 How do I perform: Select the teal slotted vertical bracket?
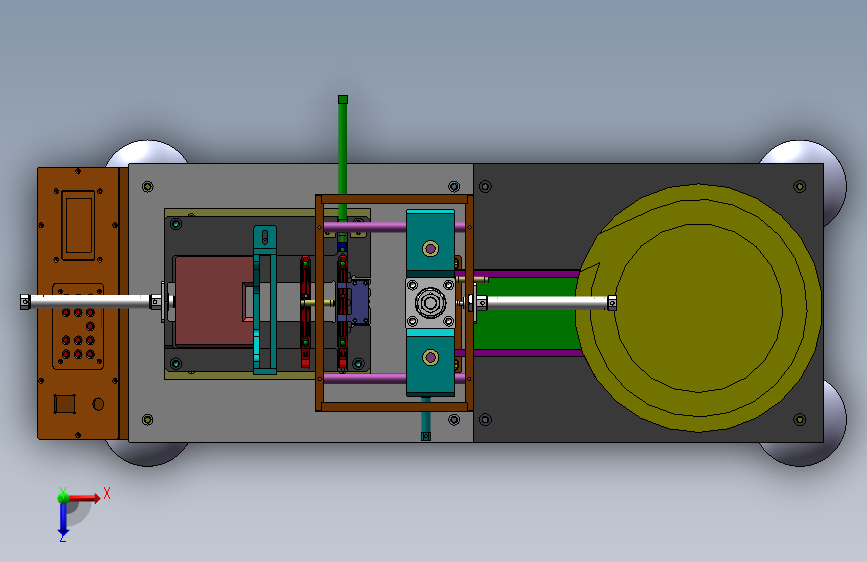(x=265, y=300)
